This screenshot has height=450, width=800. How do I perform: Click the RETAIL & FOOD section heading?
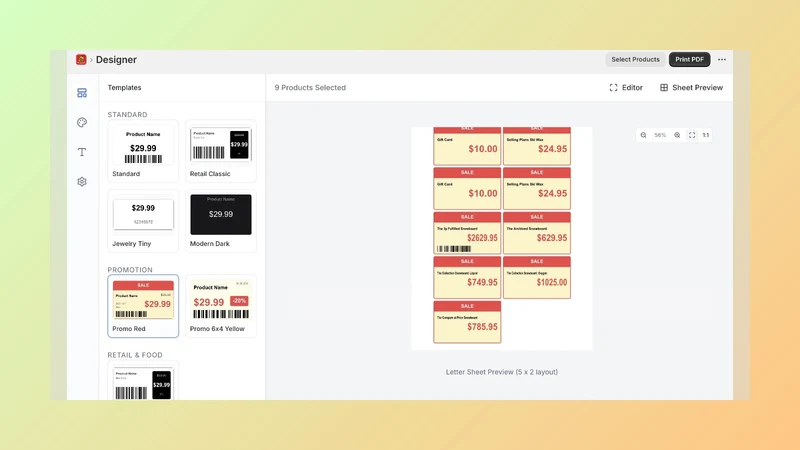pos(135,355)
